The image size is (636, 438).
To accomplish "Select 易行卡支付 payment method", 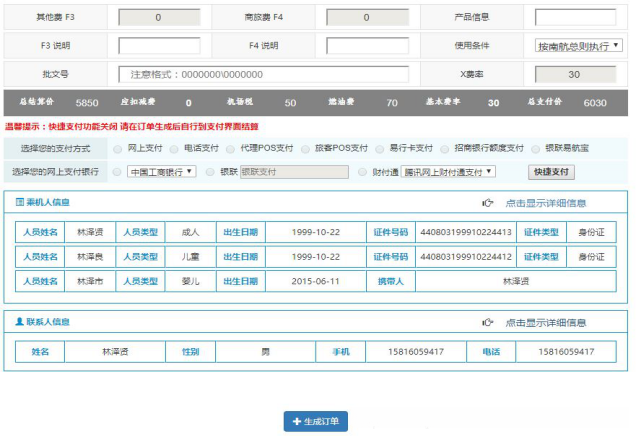I will tap(380, 149).
